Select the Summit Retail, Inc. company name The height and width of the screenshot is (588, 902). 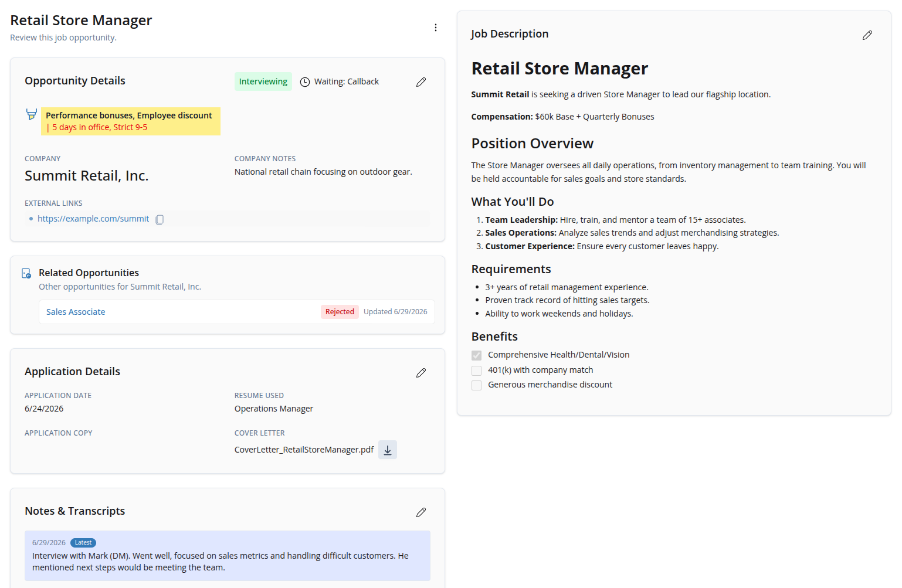click(87, 176)
